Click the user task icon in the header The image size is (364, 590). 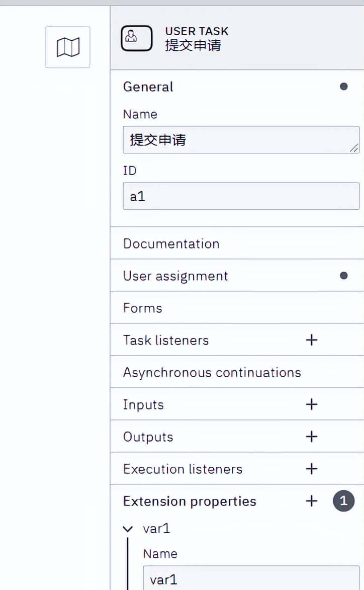136,38
